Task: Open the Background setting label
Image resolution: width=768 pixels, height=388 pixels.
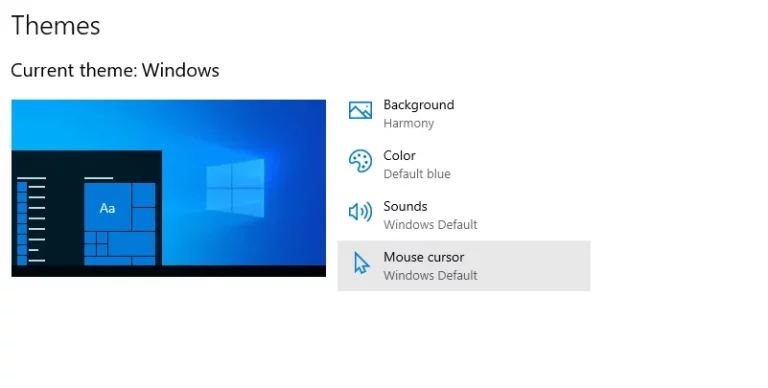Action: coord(419,105)
